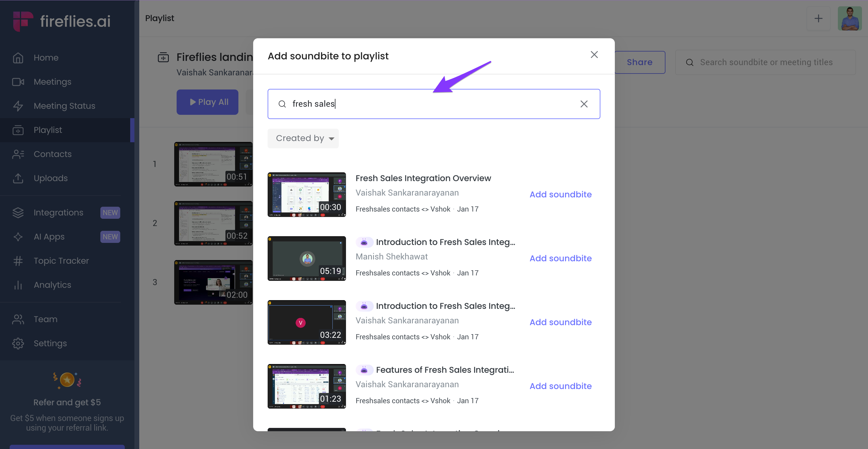The height and width of the screenshot is (449, 868).
Task: Clear the fresh sales search text
Action: 583,104
